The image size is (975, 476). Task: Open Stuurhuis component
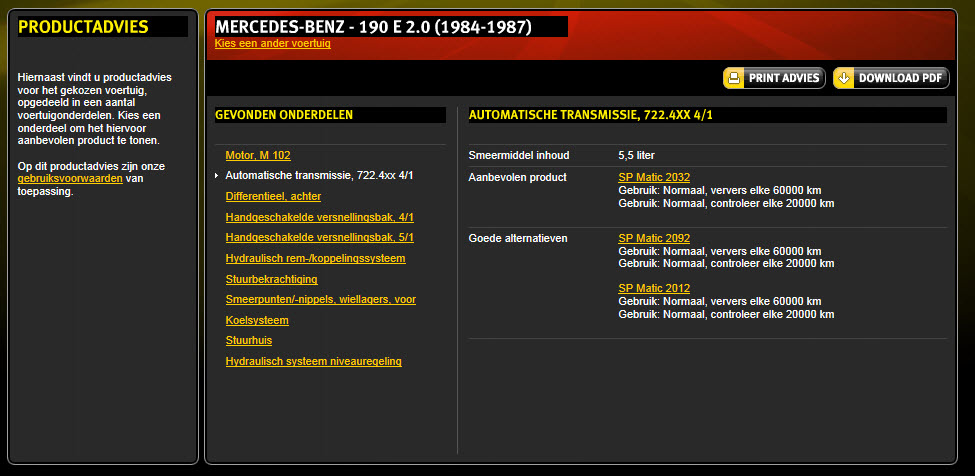249,341
